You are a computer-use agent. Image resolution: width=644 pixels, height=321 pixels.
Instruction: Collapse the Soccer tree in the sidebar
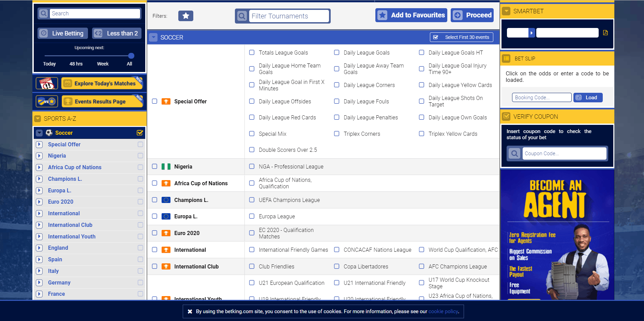tap(40, 133)
